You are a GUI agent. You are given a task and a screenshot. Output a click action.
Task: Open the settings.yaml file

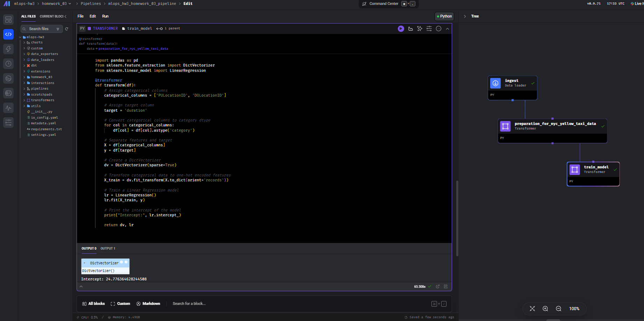tap(43, 135)
